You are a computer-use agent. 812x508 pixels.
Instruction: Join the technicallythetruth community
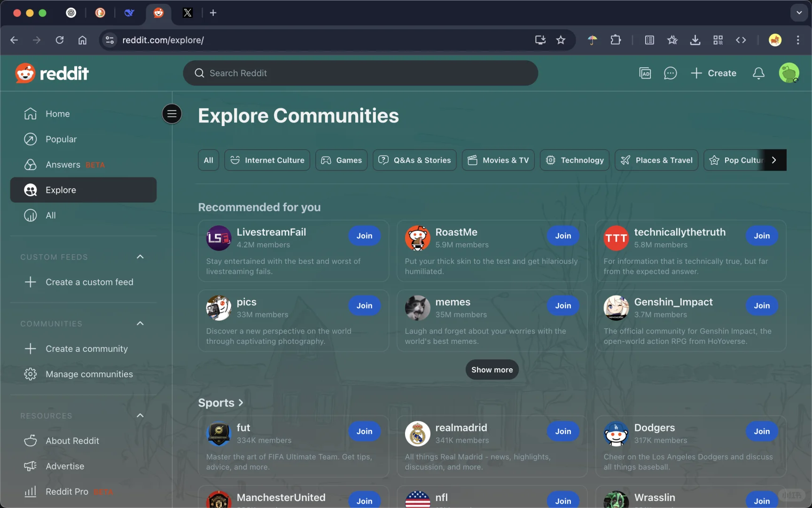pos(762,236)
